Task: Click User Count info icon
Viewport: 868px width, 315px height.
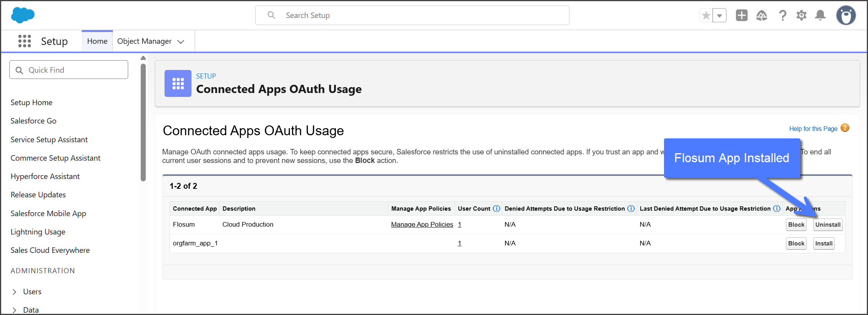Action: click(496, 209)
